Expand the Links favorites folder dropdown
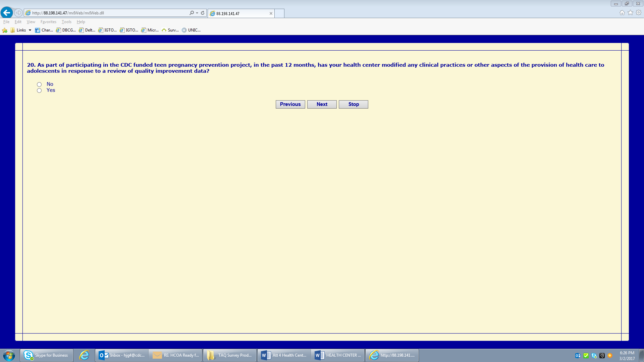Screen dimensions: 644x362 (x=30, y=30)
